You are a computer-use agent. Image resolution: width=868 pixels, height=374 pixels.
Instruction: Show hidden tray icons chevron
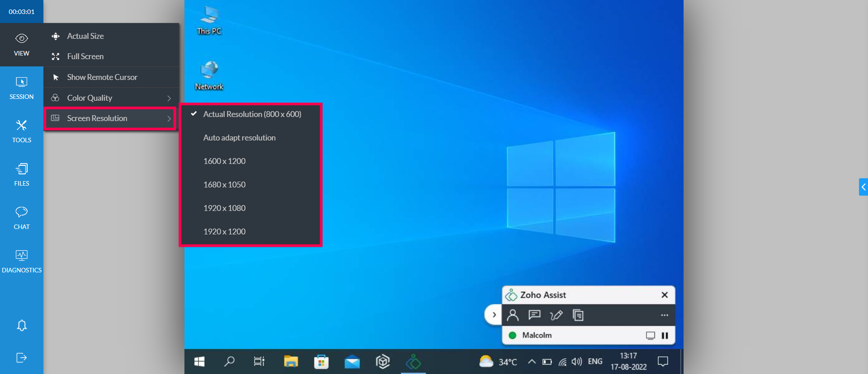pos(532,361)
